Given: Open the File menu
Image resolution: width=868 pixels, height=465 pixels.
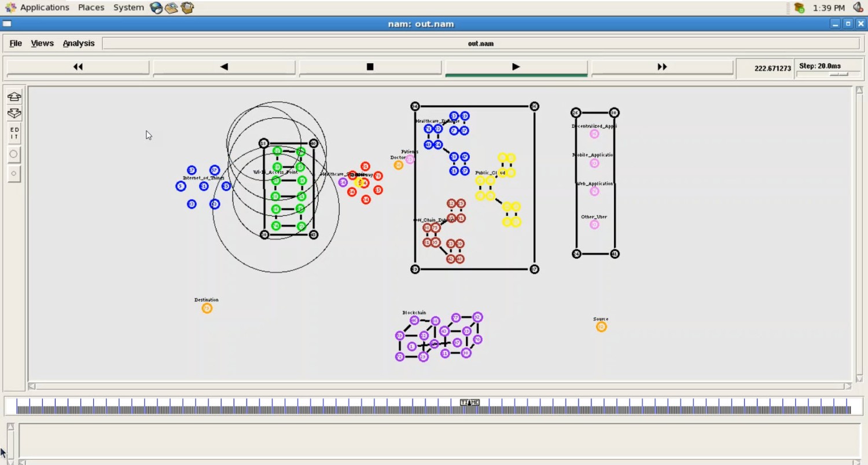Looking at the screenshot, I should [x=16, y=43].
